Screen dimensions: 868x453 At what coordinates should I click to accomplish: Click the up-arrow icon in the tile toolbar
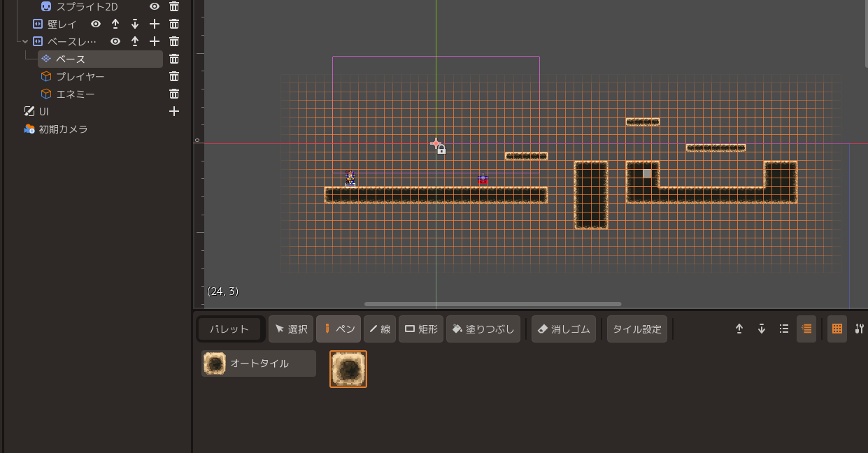(x=739, y=329)
